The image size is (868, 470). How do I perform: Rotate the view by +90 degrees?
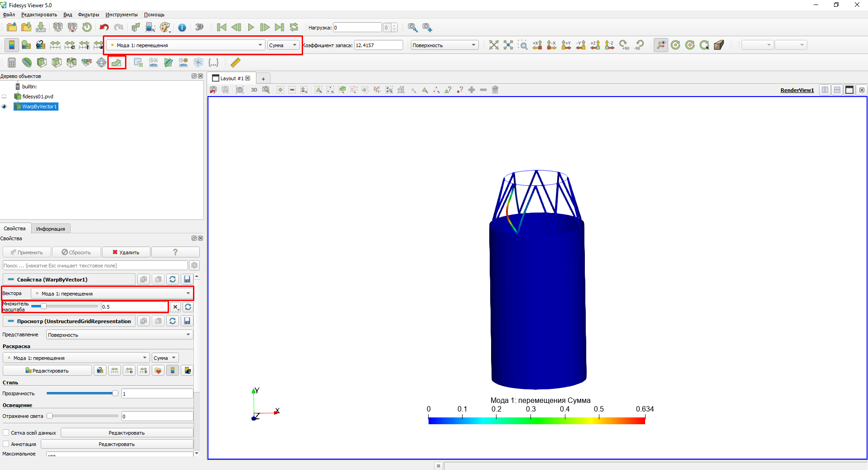click(x=624, y=45)
